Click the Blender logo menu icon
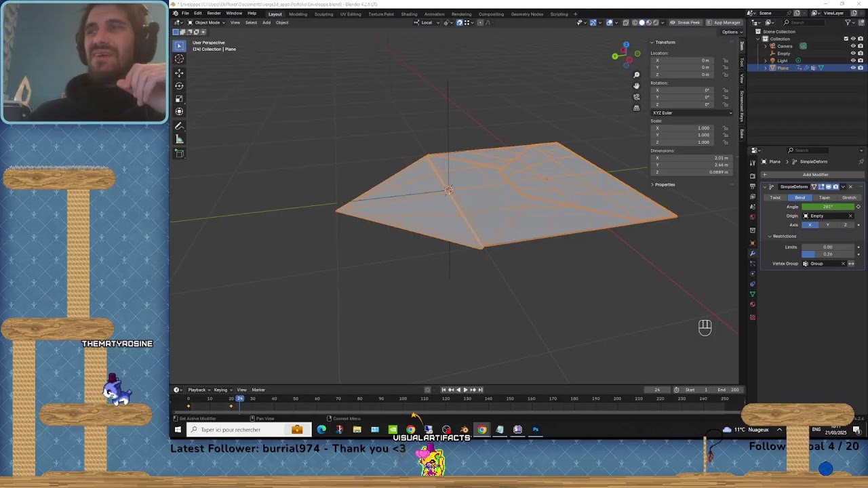Viewport: 868px width, 488px height. click(x=175, y=14)
